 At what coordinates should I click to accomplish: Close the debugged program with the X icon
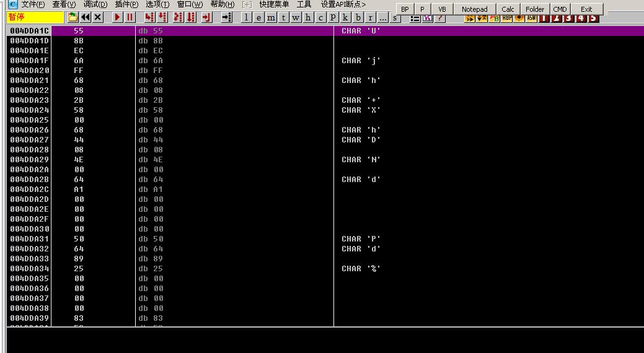pyautogui.click(x=98, y=17)
